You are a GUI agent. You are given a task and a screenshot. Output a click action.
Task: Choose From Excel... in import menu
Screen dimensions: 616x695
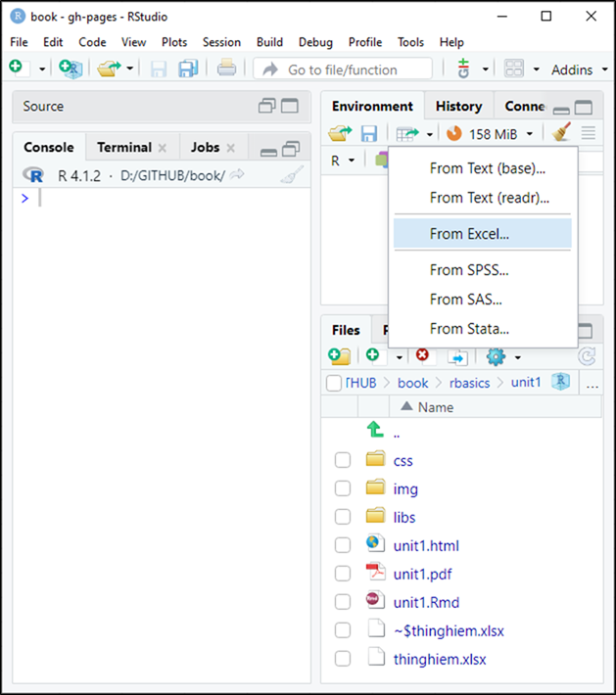[483, 234]
